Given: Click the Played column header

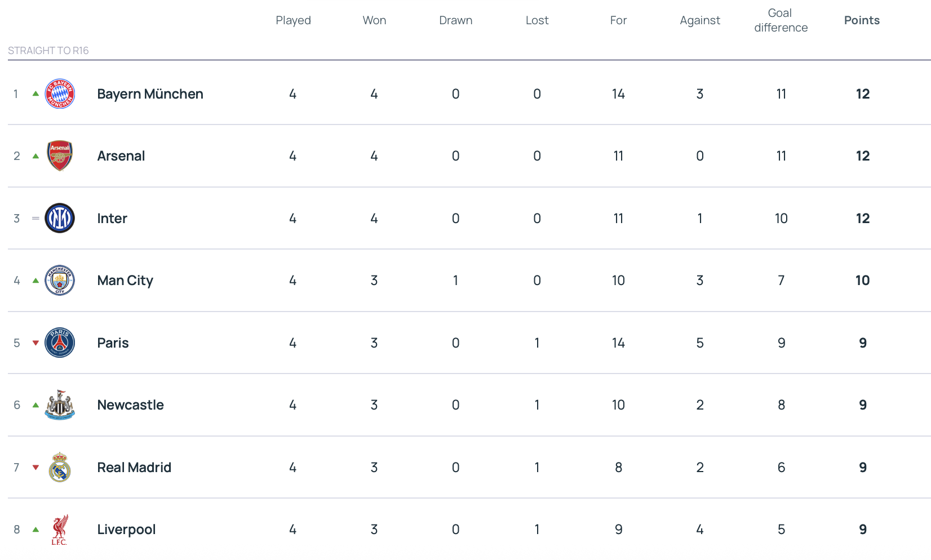Looking at the screenshot, I should [293, 20].
